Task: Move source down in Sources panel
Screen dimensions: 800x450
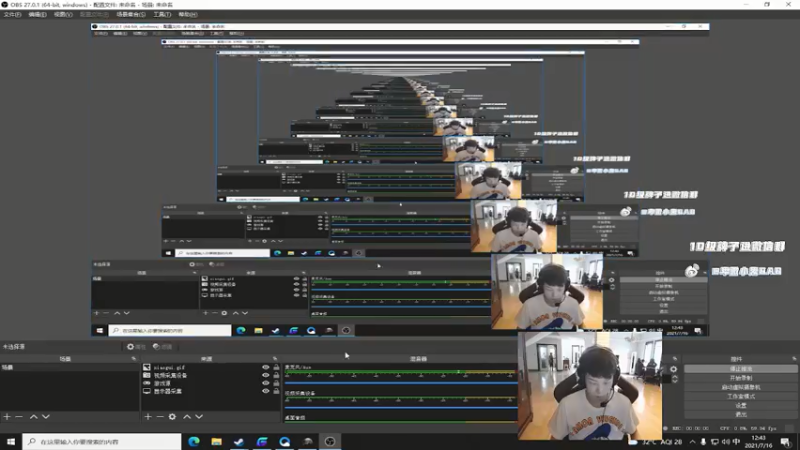Action: pyautogui.click(x=199, y=416)
